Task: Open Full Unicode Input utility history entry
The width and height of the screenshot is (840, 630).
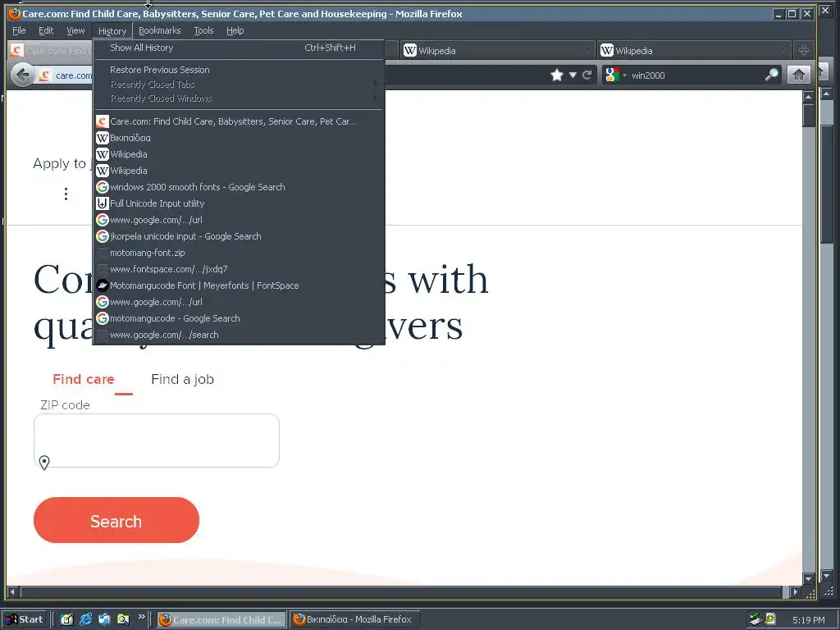Action: (239, 203)
